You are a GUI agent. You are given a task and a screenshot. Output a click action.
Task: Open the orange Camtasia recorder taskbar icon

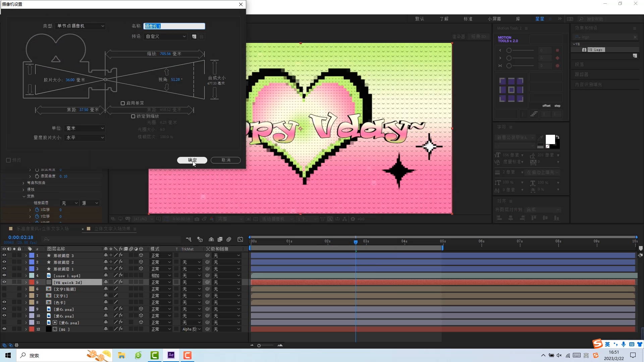[x=187, y=355]
